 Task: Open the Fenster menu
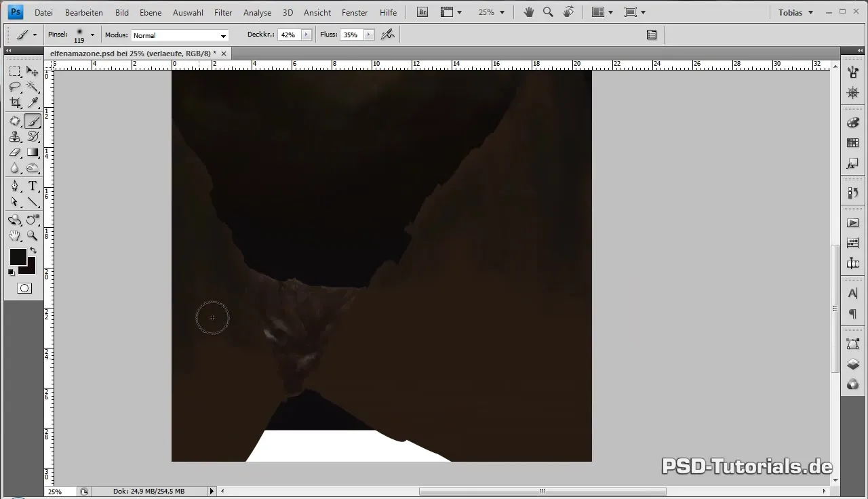tap(355, 12)
